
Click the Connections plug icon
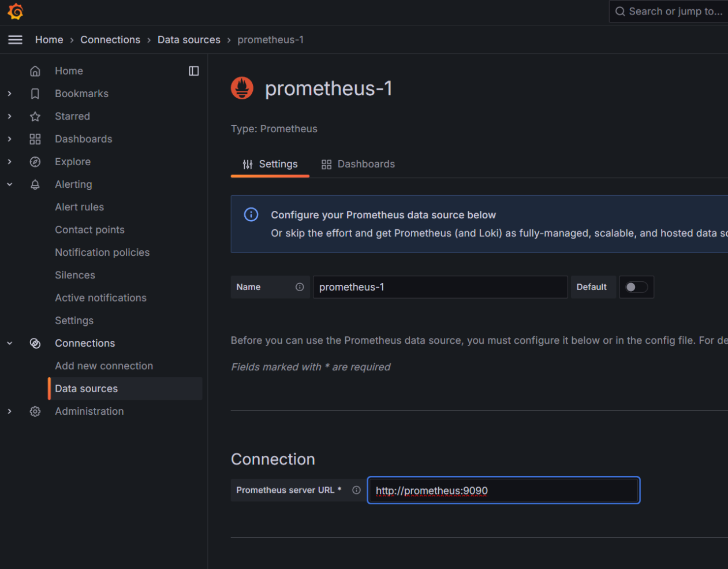coord(35,343)
